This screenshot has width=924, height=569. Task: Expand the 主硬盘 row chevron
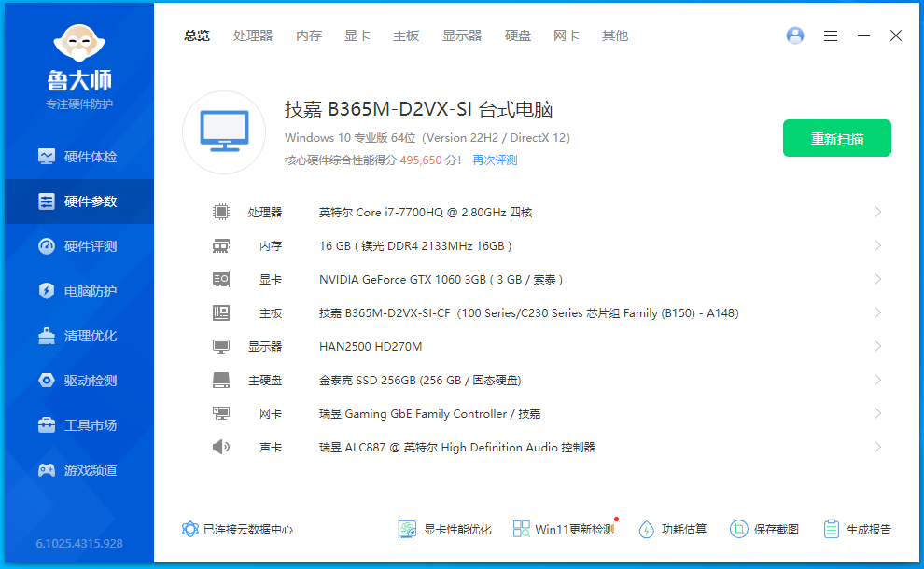(877, 381)
